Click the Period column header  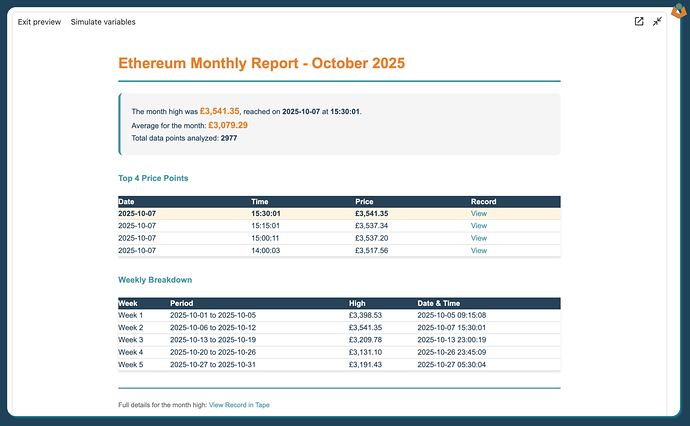coord(181,303)
